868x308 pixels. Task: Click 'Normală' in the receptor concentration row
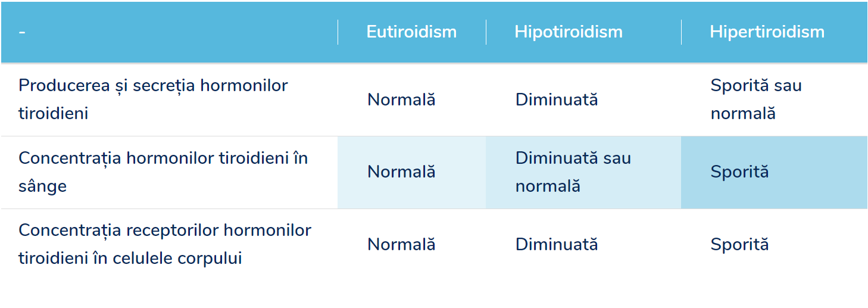pos(401,244)
